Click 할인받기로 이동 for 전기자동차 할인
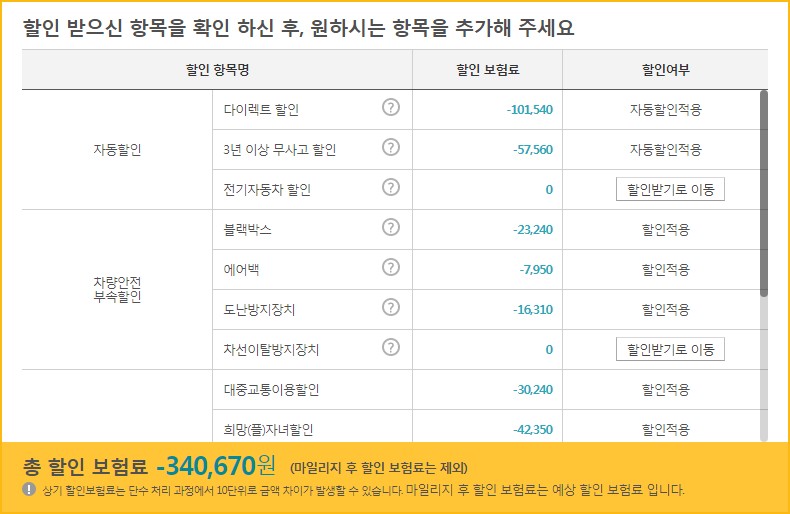 pos(670,189)
